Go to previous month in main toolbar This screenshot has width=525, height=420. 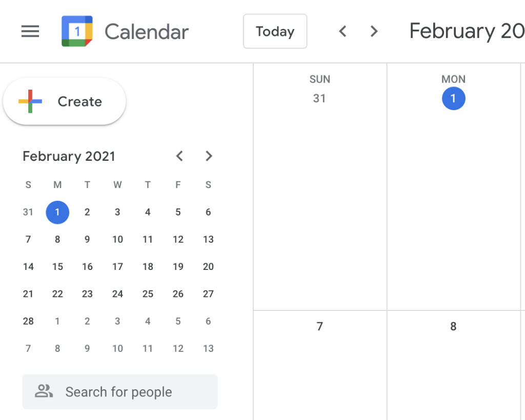(x=343, y=32)
